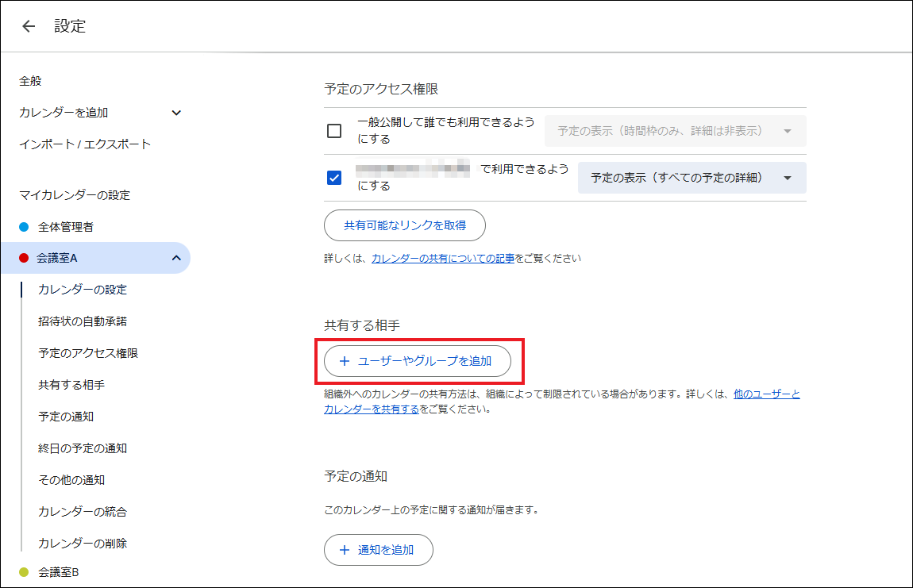Open 予定の表示（すべての予定の詳細） dropdown
The width and height of the screenshot is (913, 588).
pos(691,178)
